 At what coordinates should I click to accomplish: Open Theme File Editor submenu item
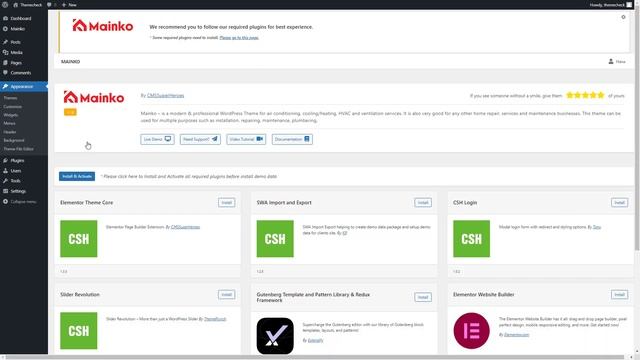coord(18,149)
